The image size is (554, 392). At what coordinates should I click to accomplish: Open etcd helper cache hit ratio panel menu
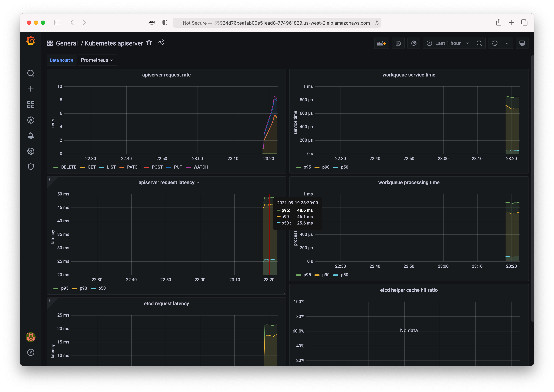click(x=409, y=290)
